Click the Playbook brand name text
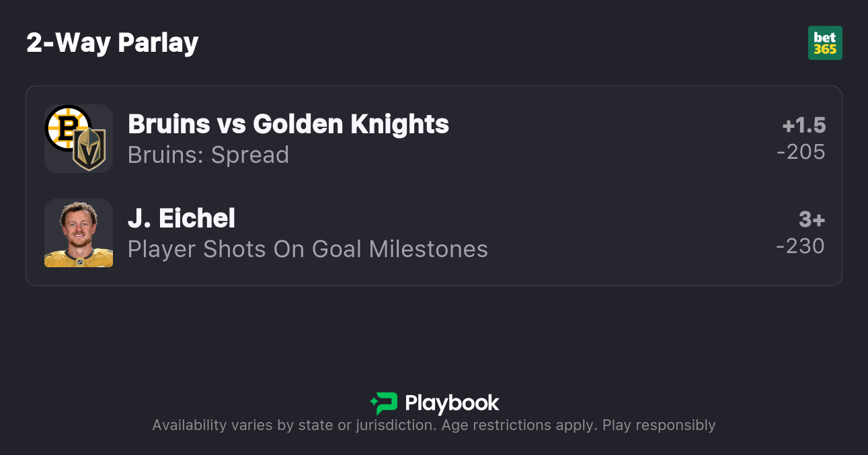Screen dimensions: 868x455 click(452, 403)
